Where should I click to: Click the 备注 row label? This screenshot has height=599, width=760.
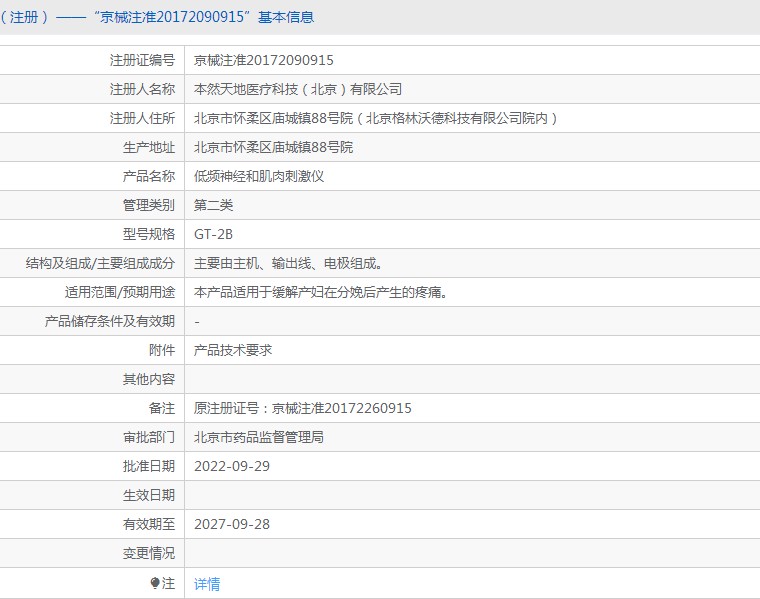(162, 409)
